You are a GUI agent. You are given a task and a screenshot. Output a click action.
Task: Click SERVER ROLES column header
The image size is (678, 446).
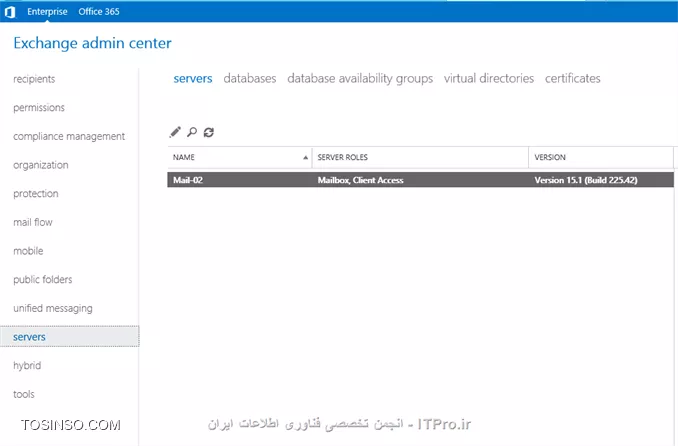point(420,157)
